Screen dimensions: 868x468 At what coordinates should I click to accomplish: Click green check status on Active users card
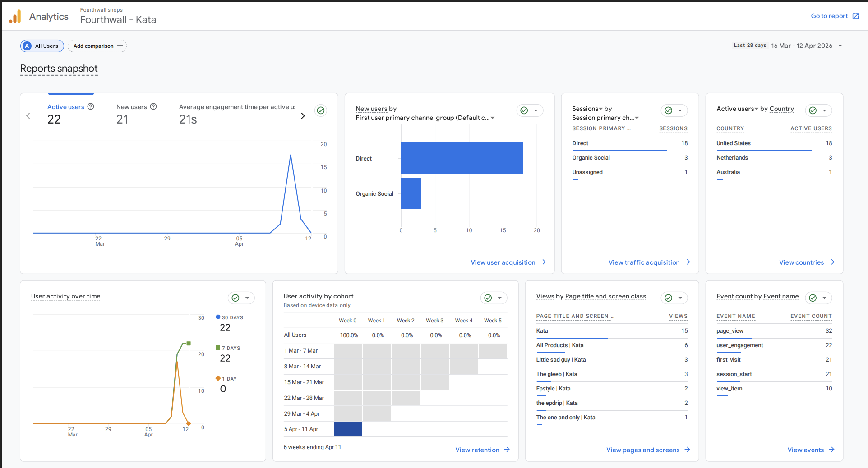coord(321,110)
